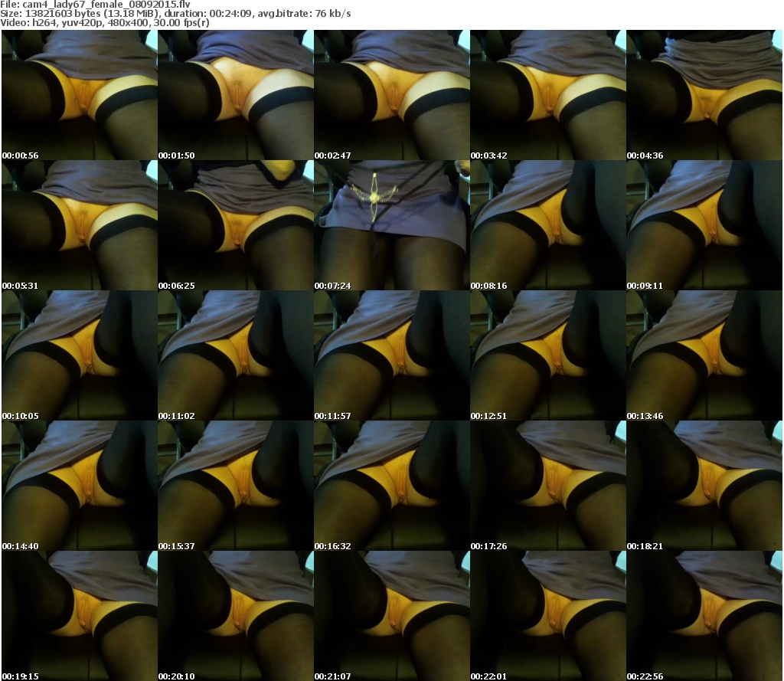
Task: Select the preview frame stamped 00:17:26
Action: [x=548, y=486]
